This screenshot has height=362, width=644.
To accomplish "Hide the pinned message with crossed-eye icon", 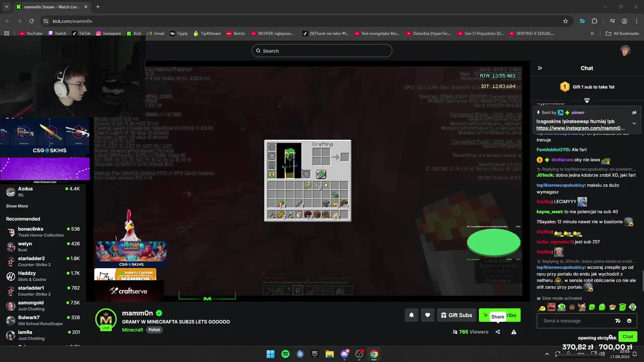I will [x=634, y=113].
